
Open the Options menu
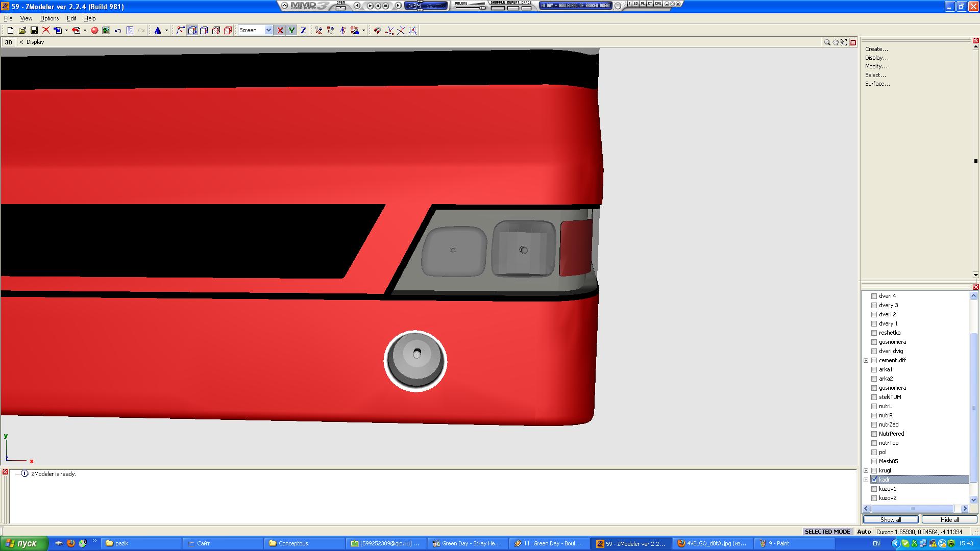pyautogui.click(x=50, y=18)
